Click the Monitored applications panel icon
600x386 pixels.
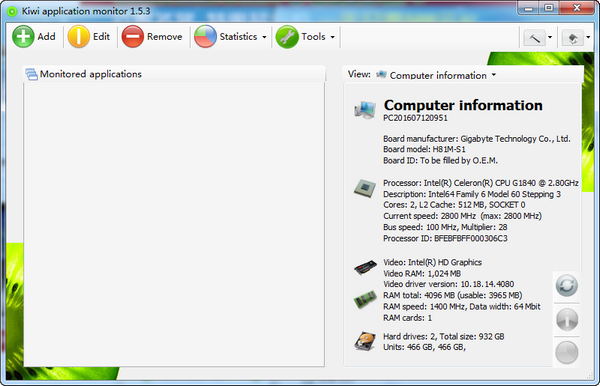[31, 74]
